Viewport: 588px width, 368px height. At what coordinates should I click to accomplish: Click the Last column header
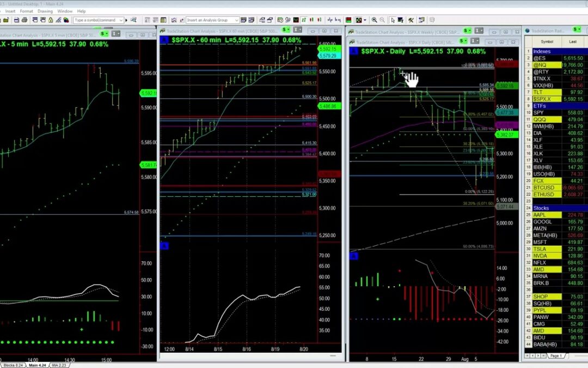[573, 41]
